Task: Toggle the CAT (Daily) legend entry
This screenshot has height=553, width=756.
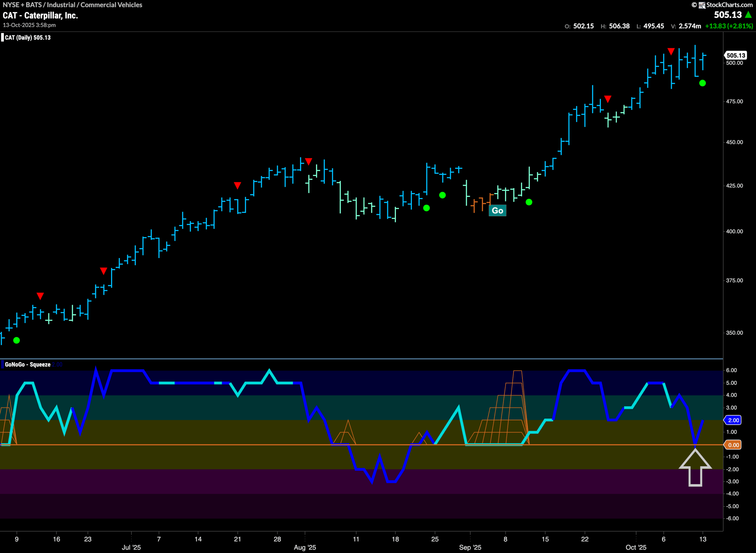Action: tap(27, 37)
